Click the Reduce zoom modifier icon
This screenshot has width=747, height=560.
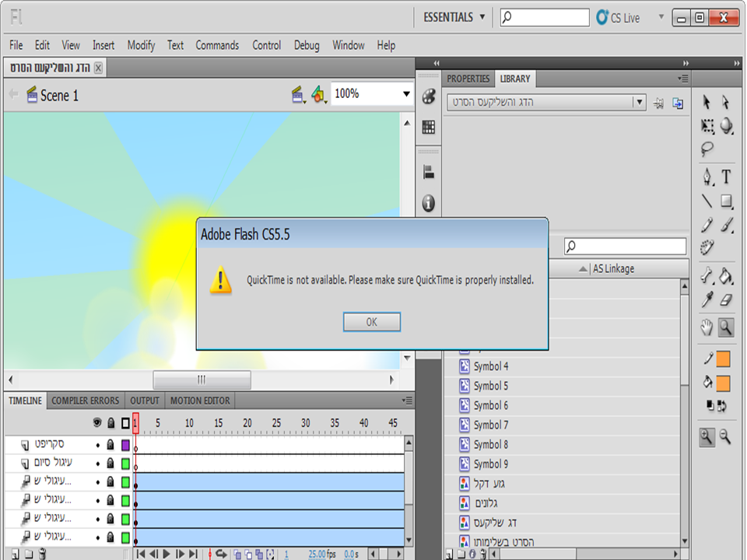tap(725, 436)
